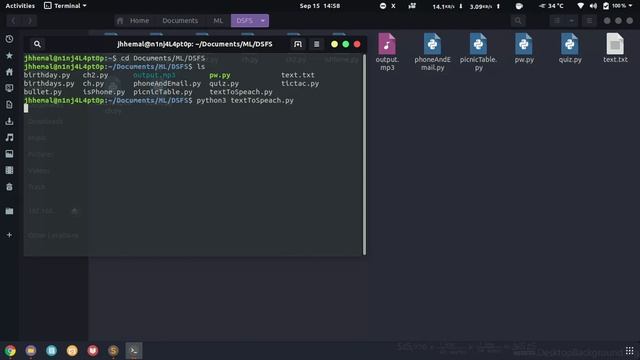Go back in file manager
Viewport: 640px width, 360px height.
point(13,20)
